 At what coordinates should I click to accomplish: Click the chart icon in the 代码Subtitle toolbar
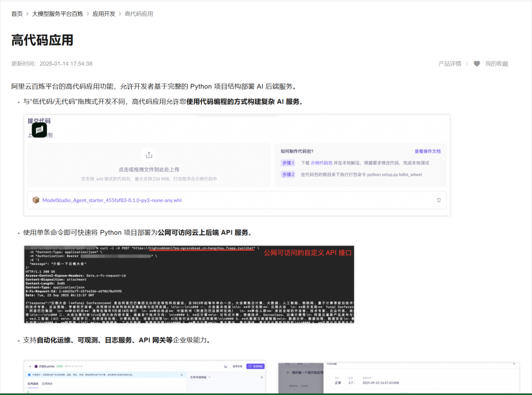[x=226, y=366]
